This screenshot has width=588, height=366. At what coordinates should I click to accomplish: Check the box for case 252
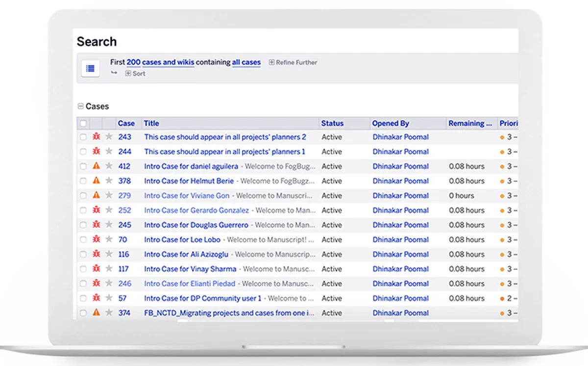click(83, 210)
